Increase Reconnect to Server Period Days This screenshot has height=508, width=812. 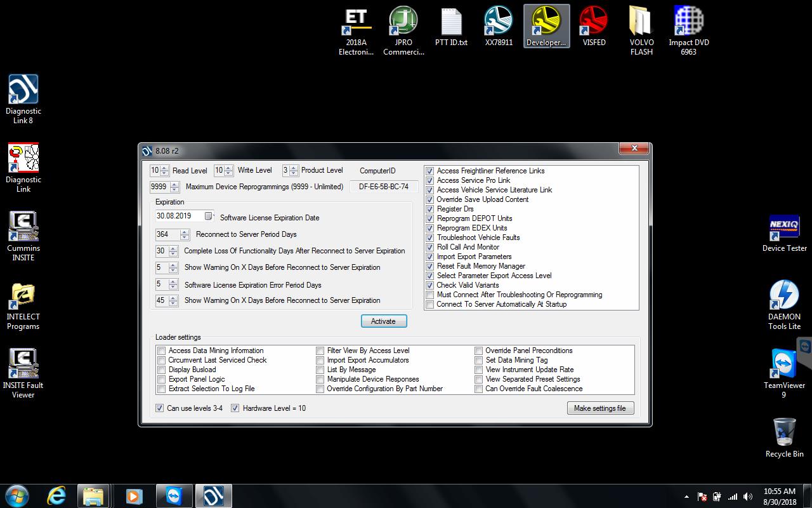pos(185,232)
